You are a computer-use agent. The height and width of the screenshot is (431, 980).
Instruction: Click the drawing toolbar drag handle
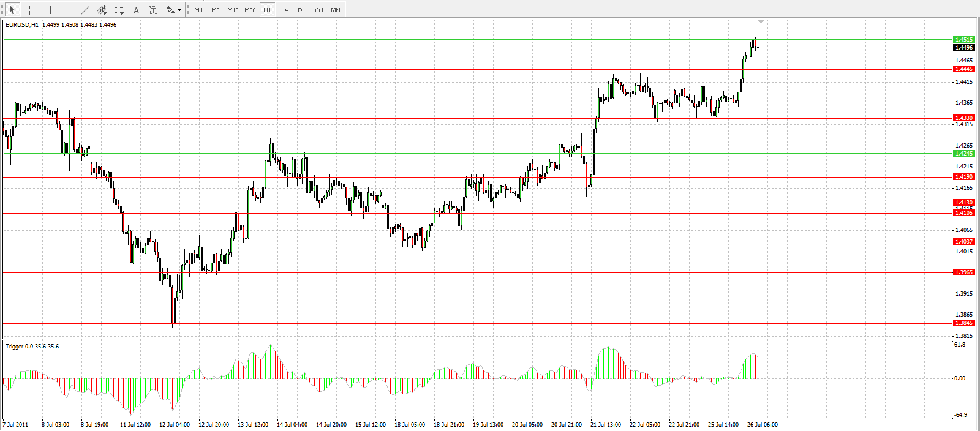click(x=2, y=10)
